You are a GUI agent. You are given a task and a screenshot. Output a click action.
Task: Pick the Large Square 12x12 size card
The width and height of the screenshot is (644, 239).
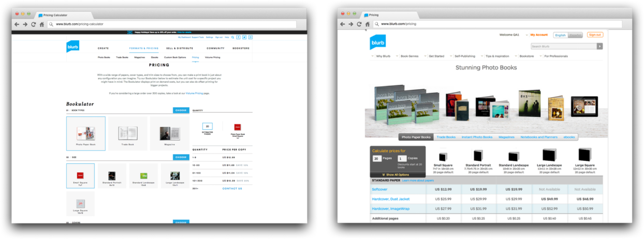tap(80, 204)
